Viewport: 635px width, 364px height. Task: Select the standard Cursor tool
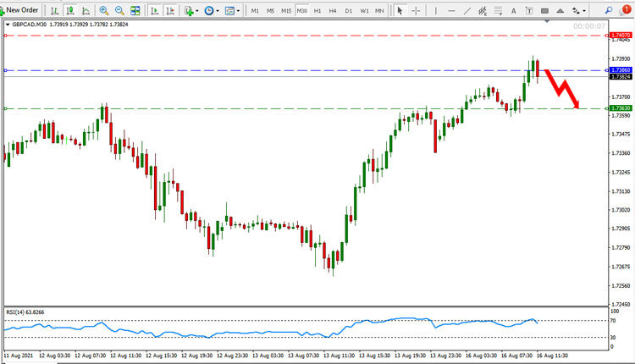pos(400,11)
